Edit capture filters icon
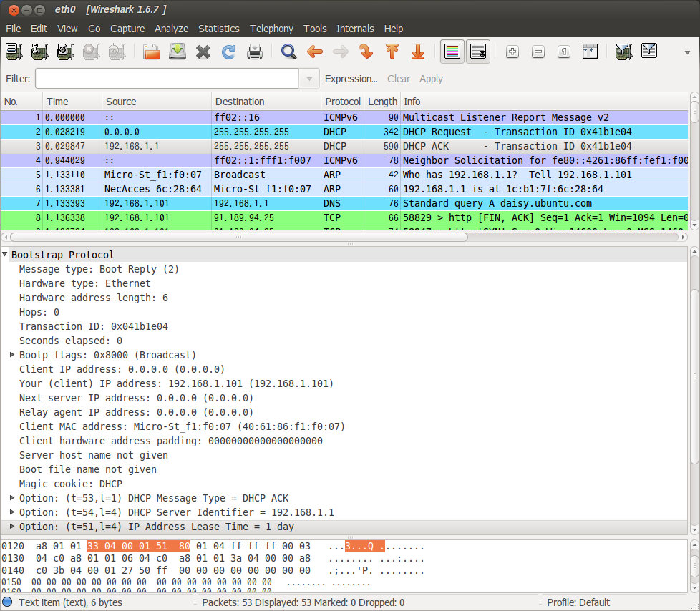Viewport: 700px width, 611px height. pyautogui.click(x=623, y=52)
